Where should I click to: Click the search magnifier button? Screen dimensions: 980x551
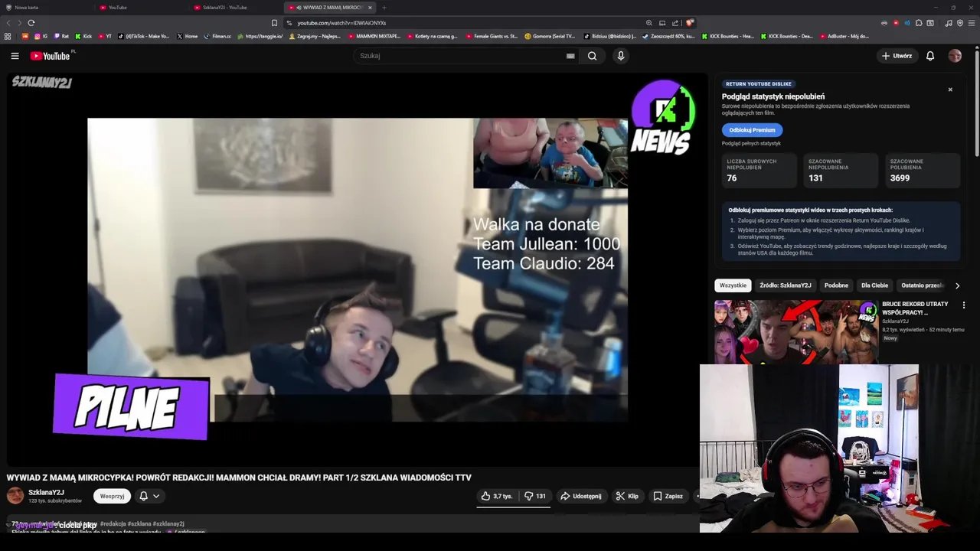tap(592, 56)
